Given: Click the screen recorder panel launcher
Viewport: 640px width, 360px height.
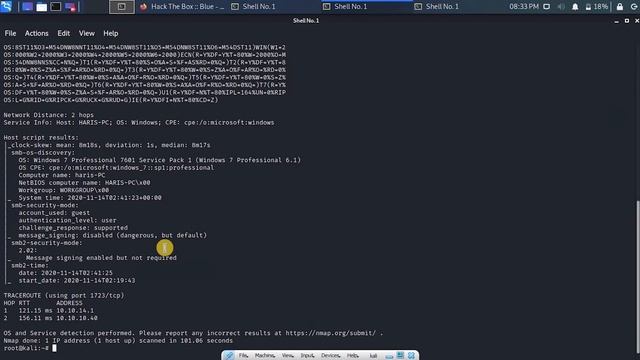Looking at the screenshot, I should 70,7.
